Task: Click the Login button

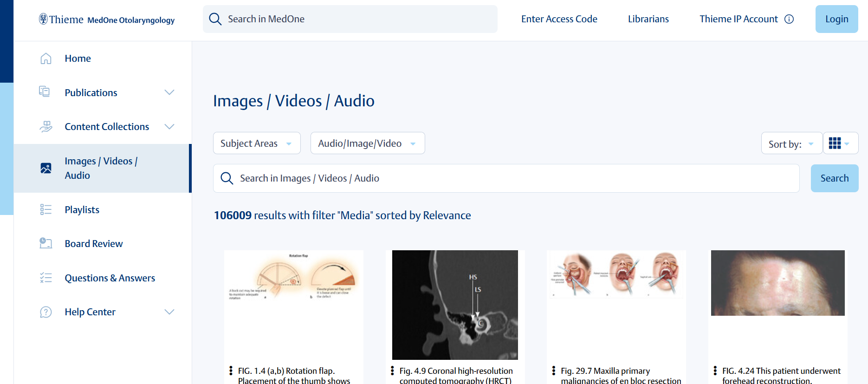Action: pyautogui.click(x=836, y=19)
